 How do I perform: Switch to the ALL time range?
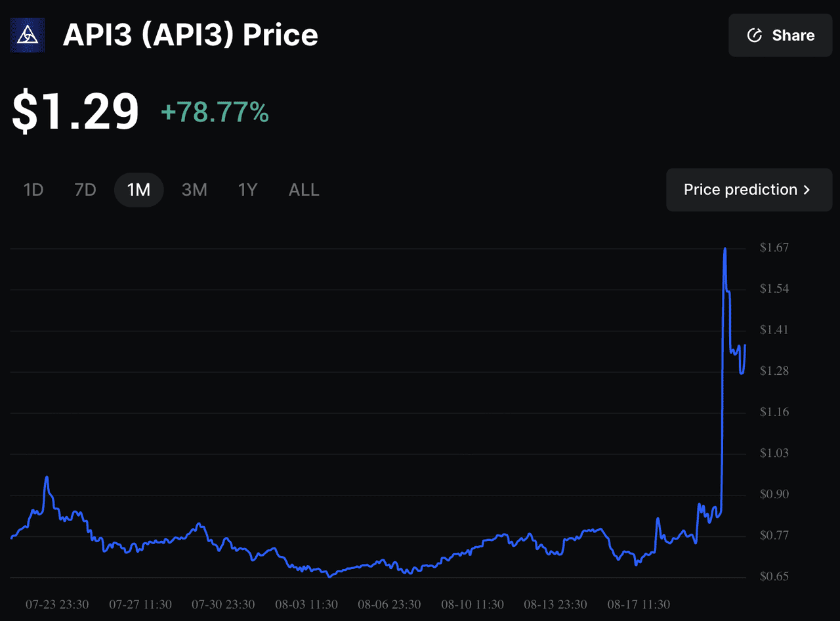pos(303,190)
